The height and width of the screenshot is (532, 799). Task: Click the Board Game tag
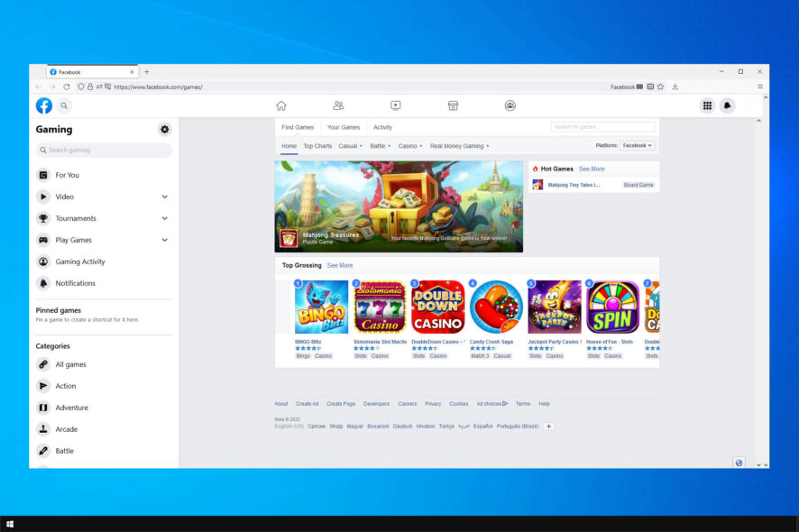638,185
